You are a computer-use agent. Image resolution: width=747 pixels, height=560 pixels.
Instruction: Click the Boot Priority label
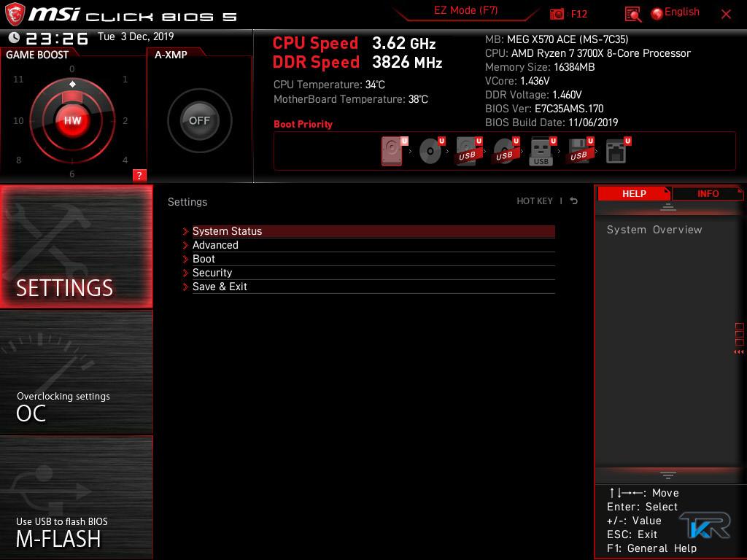[x=303, y=124]
